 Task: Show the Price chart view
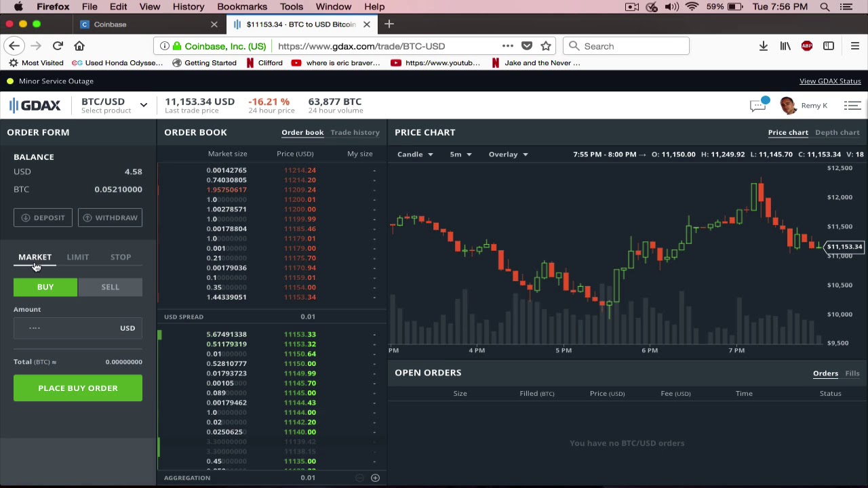pos(788,132)
